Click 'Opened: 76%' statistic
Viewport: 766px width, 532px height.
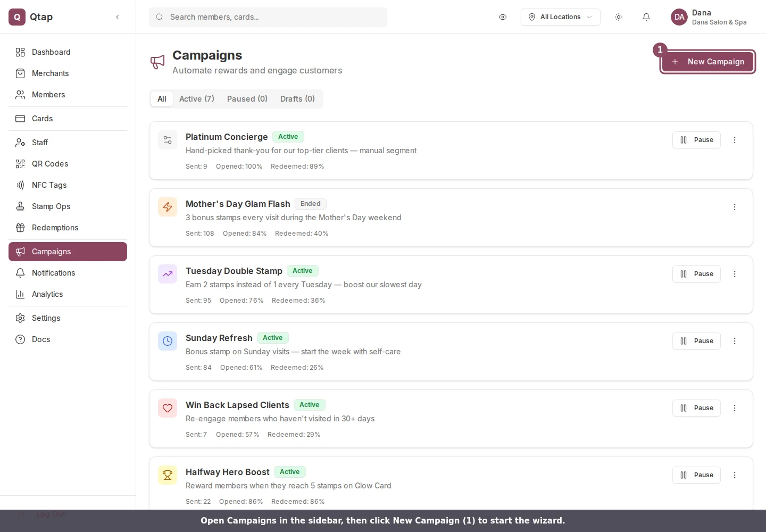click(242, 301)
